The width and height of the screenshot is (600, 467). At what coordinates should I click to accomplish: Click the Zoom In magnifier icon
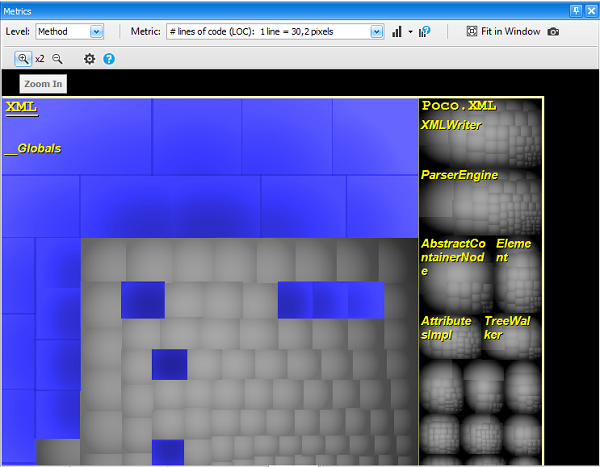[x=23, y=59]
